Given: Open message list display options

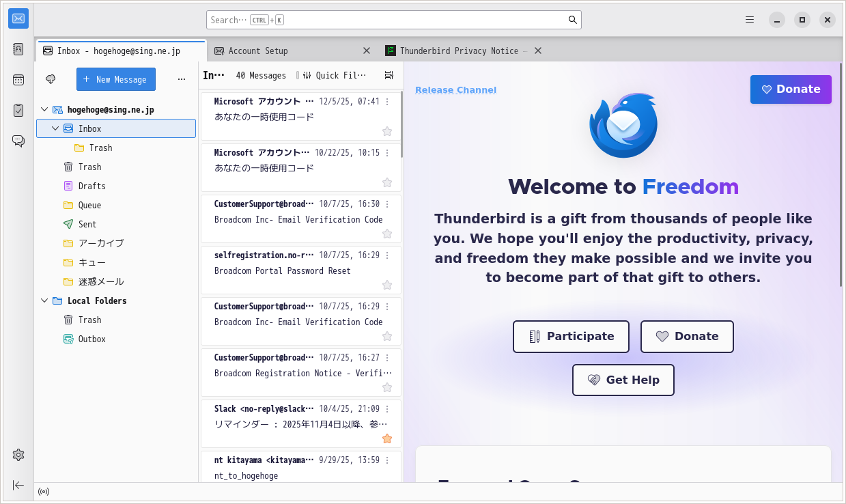Looking at the screenshot, I should (389, 75).
